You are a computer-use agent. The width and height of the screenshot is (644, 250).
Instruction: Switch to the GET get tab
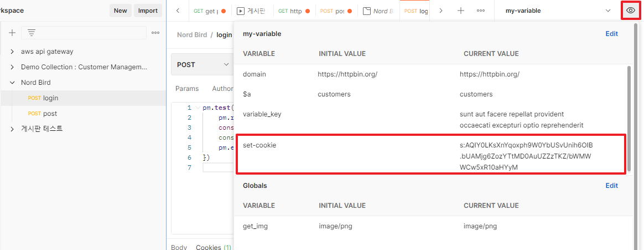(210, 11)
